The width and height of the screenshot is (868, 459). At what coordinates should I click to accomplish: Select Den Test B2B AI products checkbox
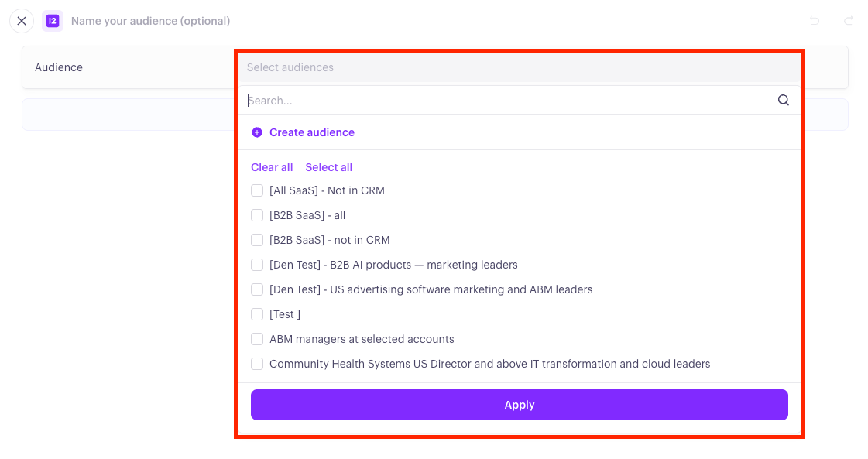pyautogui.click(x=257, y=265)
